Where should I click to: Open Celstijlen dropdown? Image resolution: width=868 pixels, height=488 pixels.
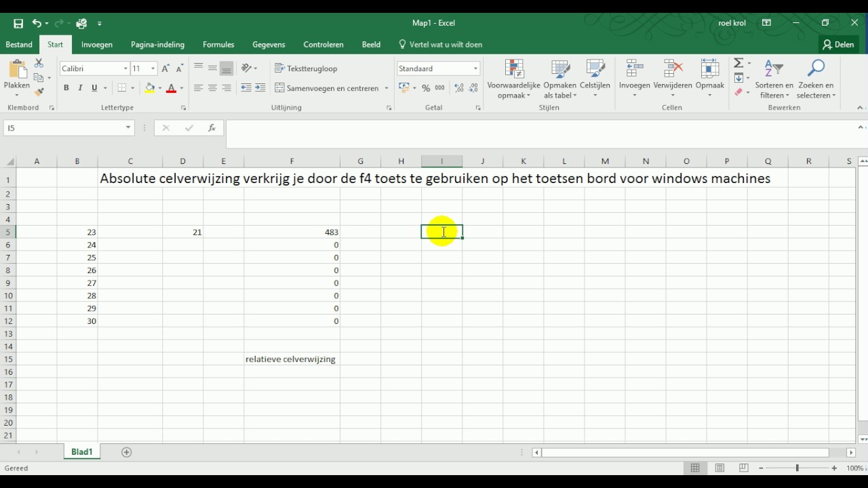[x=595, y=79]
